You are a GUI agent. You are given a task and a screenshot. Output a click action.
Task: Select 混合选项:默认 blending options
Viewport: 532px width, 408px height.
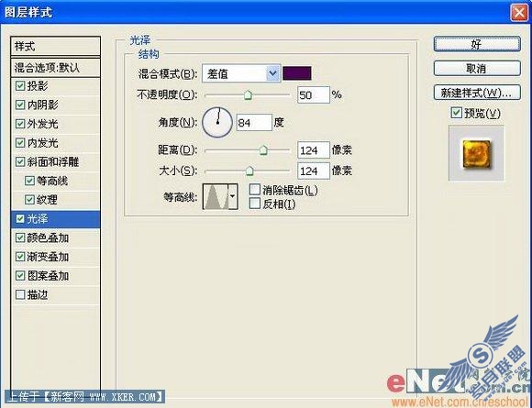coord(56,68)
